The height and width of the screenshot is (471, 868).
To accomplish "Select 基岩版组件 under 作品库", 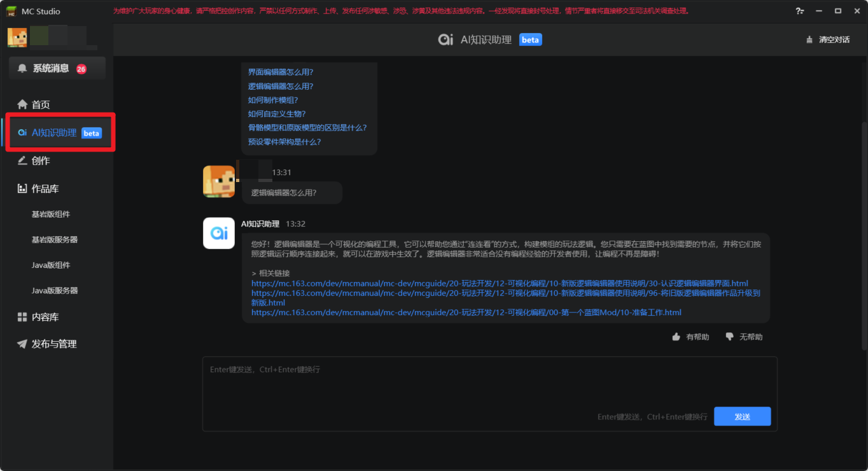I will 51,214.
